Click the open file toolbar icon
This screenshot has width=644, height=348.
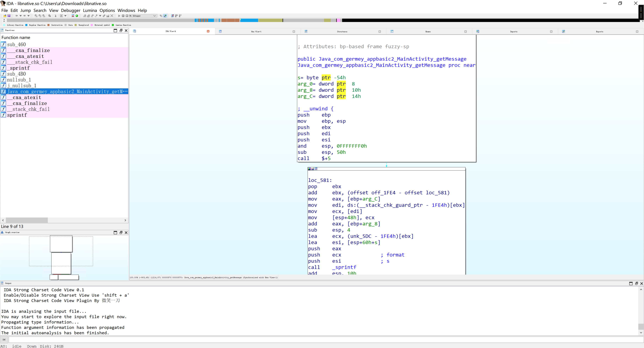[x=5, y=16]
